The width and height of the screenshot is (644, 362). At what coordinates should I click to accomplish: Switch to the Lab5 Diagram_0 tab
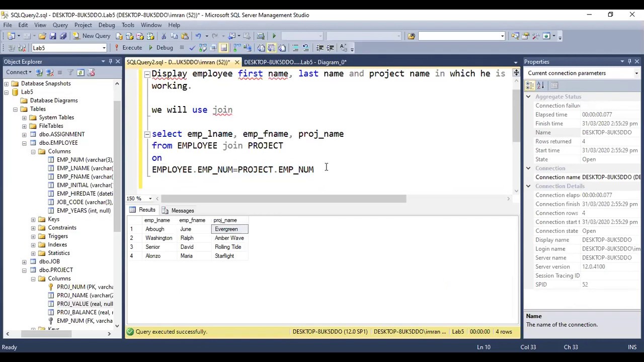click(x=295, y=62)
